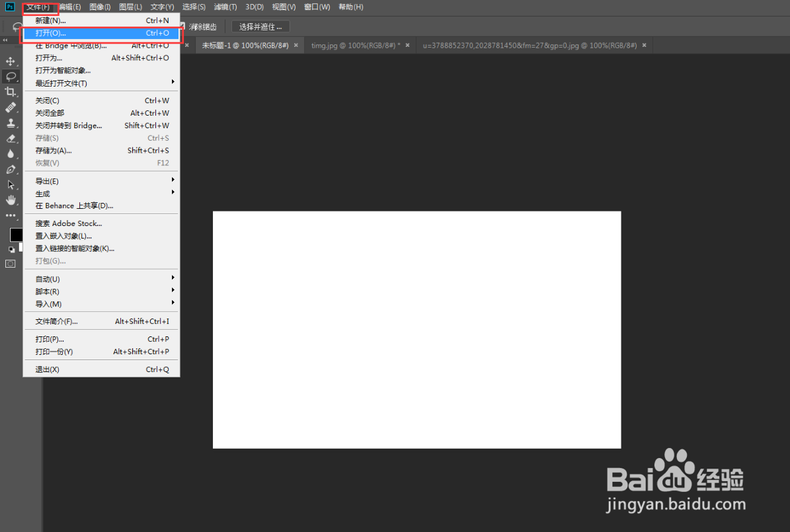Expand 自动(U) submenu
This screenshot has height=532, width=790.
(101, 279)
